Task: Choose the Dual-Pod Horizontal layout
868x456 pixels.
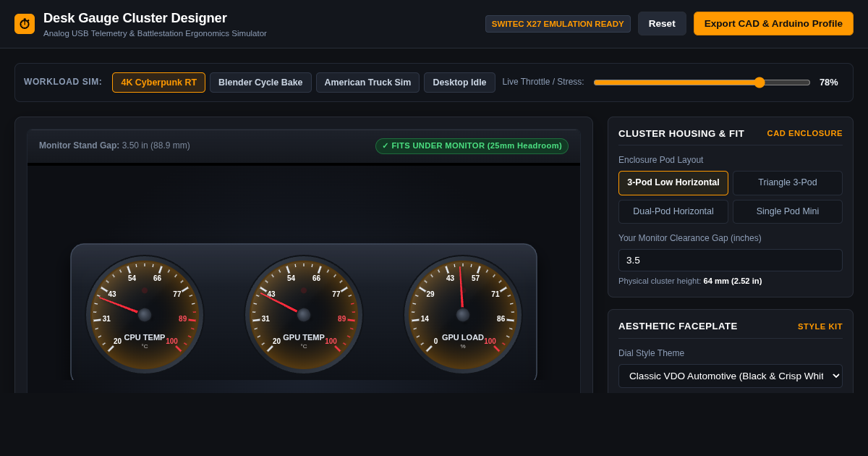Action: pos(673,212)
